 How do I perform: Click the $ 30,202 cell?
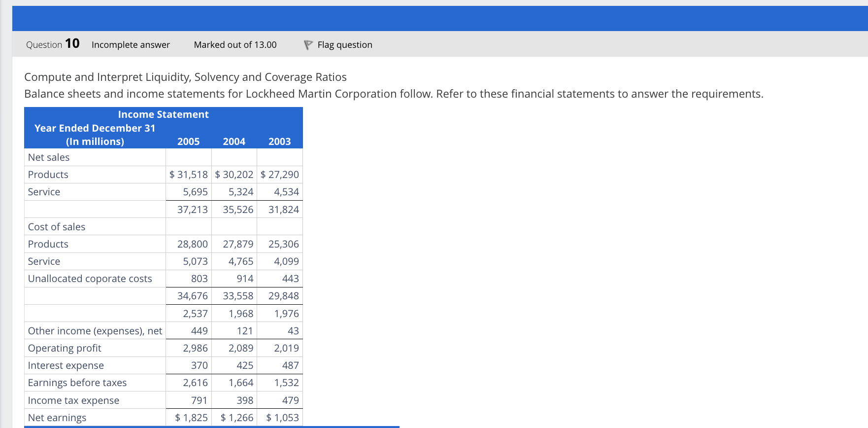(234, 175)
